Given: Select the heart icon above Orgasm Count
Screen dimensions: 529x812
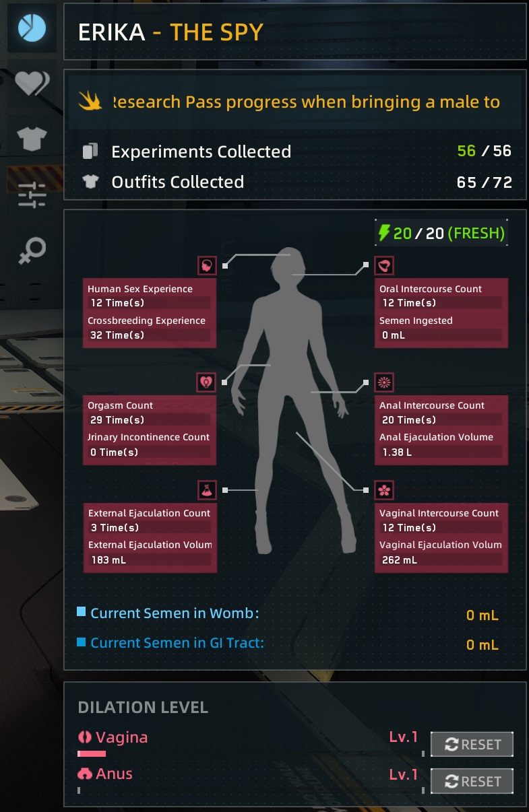Looking at the screenshot, I should tap(207, 382).
